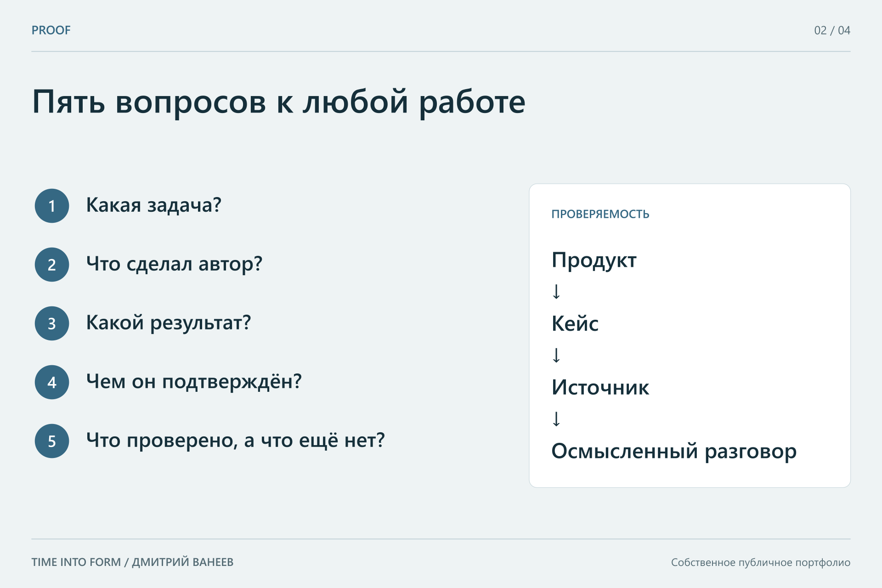The width and height of the screenshot is (882, 588).
Task: Click the number 1 circle badge
Action: (52, 206)
